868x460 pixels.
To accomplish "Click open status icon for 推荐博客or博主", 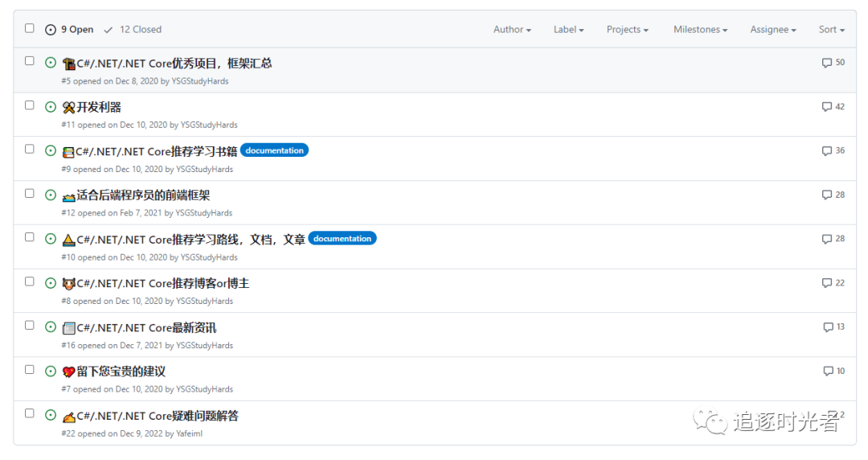I will pyautogui.click(x=51, y=283).
